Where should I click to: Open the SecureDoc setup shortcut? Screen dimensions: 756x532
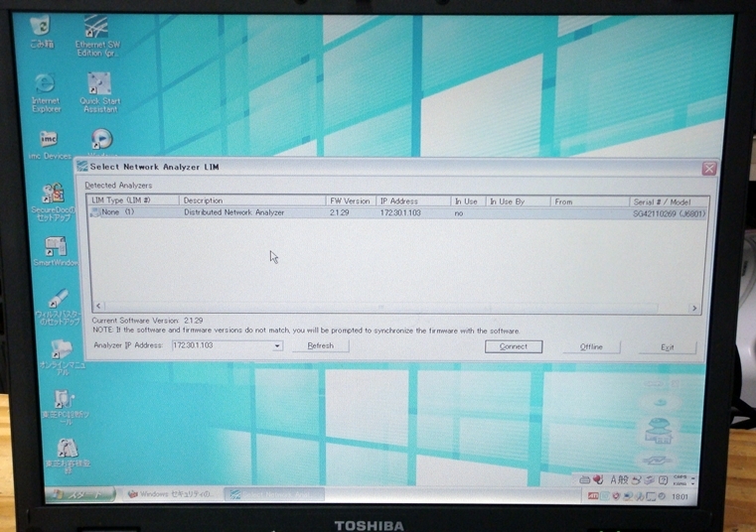53,202
